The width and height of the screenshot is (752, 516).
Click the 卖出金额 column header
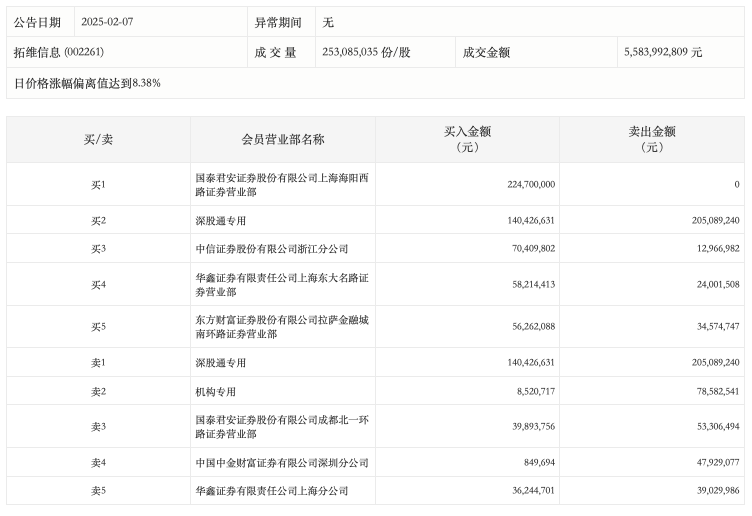pos(651,139)
